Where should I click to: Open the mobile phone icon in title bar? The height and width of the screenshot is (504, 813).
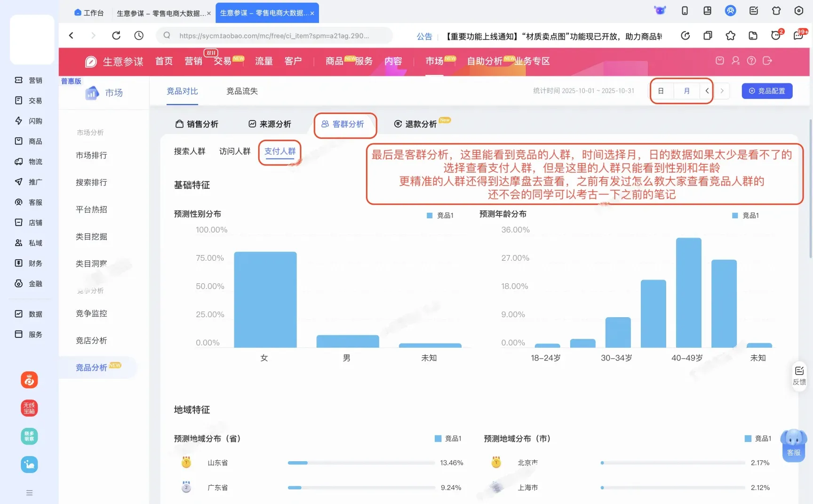[x=685, y=11]
